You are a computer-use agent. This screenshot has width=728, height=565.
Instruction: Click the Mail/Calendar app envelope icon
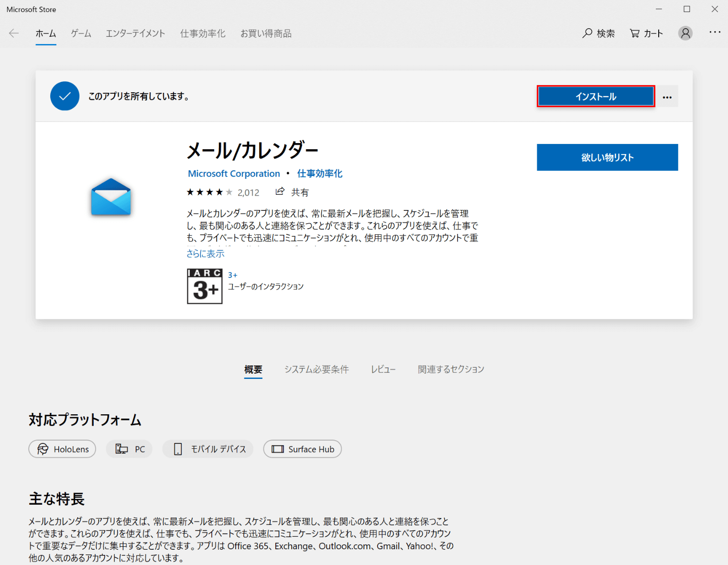tap(111, 197)
